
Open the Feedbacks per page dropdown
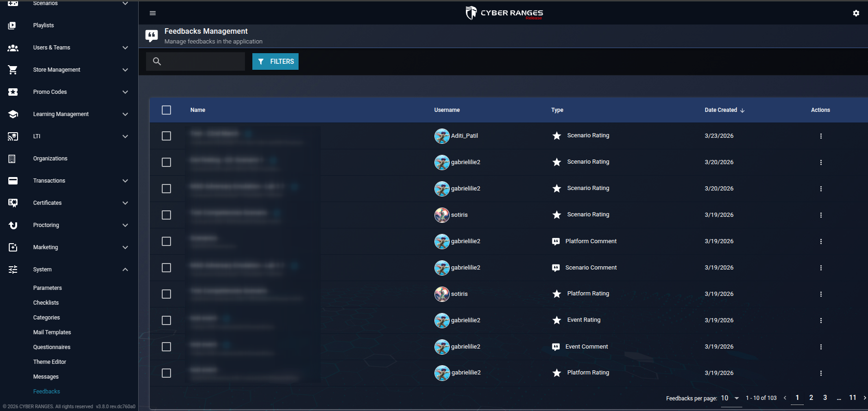click(730, 398)
